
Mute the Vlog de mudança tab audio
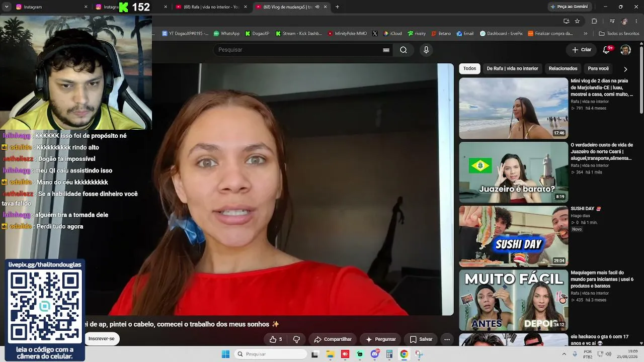(317, 7)
